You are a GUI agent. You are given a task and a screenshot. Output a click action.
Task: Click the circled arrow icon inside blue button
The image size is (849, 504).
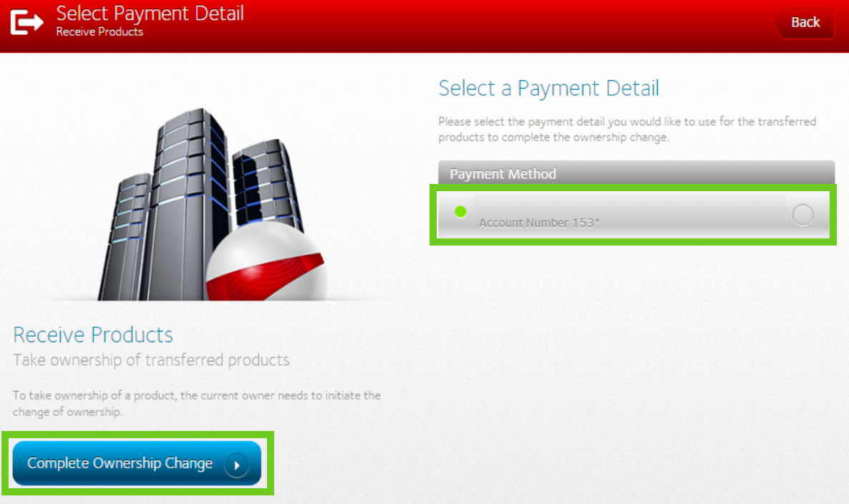(x=237, y=465)
